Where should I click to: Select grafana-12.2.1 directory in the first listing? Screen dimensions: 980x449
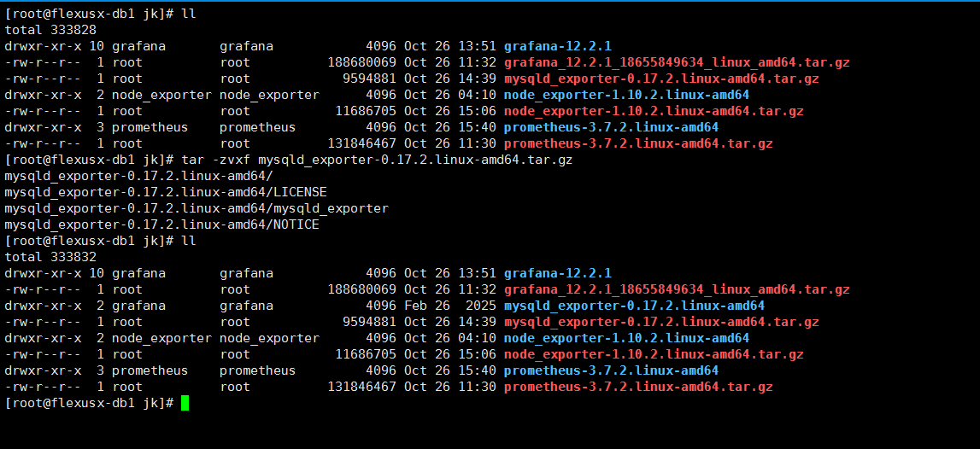tap(557, 46)
